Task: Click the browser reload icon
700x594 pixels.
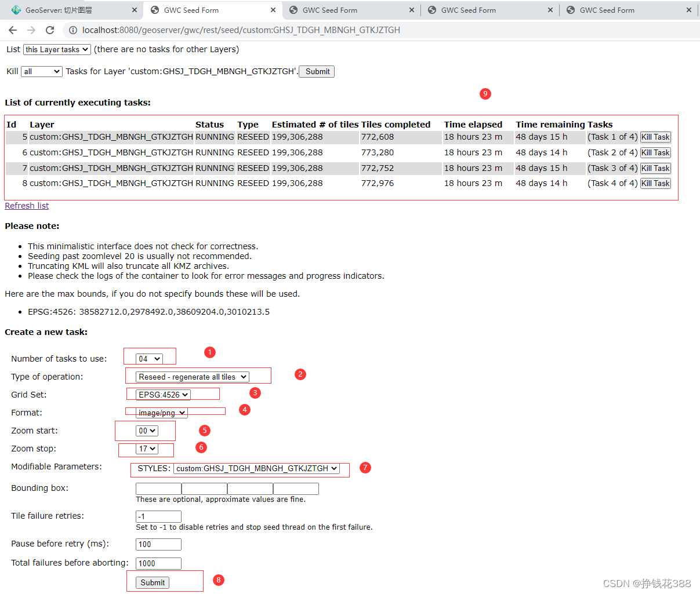Action: click(49, 30)
